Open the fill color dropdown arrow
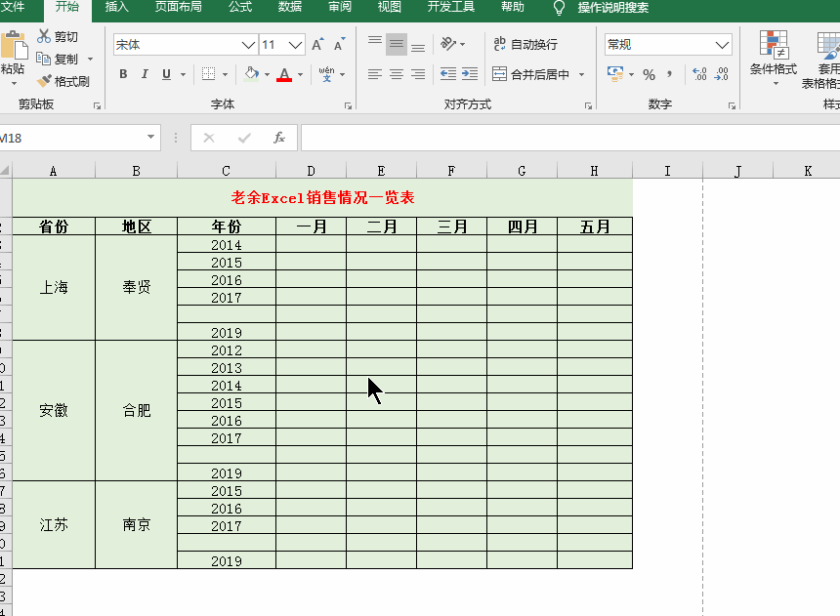The image size is (840, 616). (267, 74)
